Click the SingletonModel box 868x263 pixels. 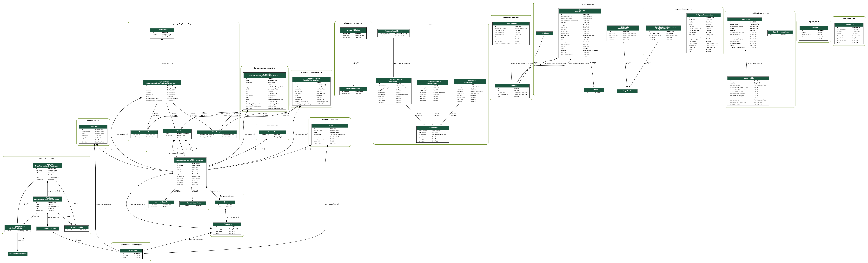click(627, 91)
